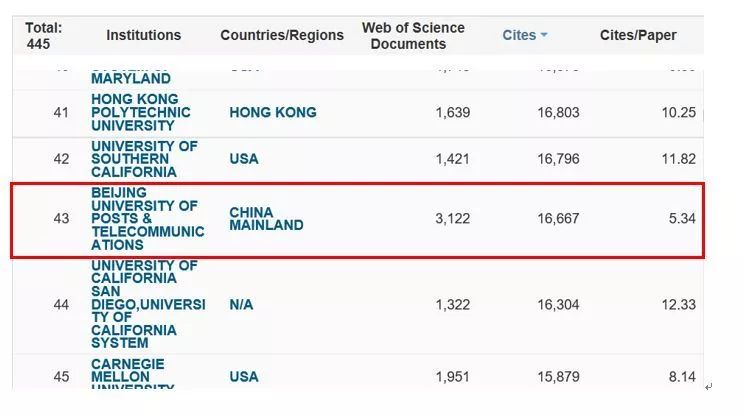Image resolution: width=744 pixels, height=416 pixels.
Task: Open Beijing University of Posts & Telecommunications link
Action: [x=146, y=218]
